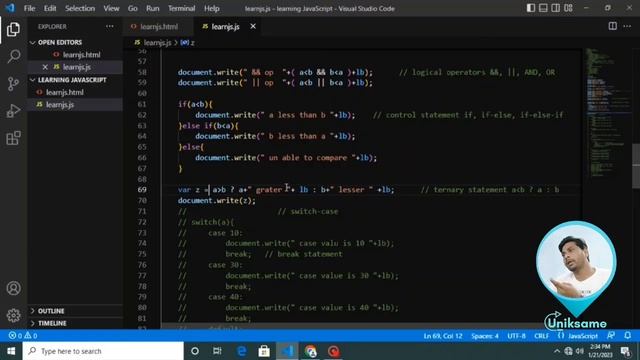Open the Run menu
Image resolution: width=640 pixels, height=360 pixels.
click(153, 8)
